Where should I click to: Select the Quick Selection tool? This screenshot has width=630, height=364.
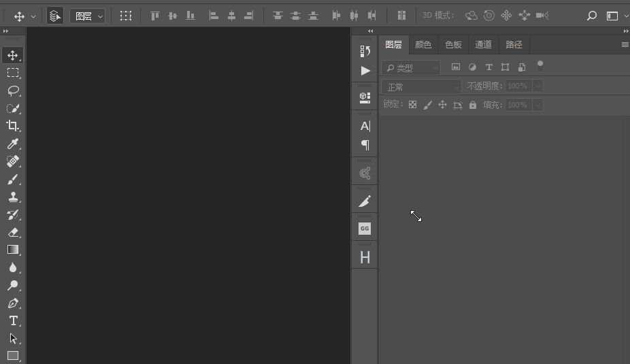(x=12, y=108)
